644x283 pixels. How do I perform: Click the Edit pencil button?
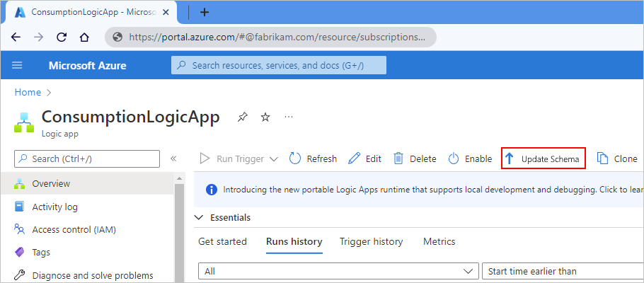(365, 158)
